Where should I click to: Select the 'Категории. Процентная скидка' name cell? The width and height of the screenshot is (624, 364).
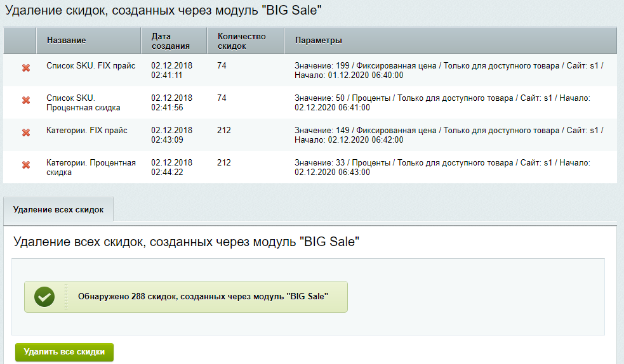(91, 167)
